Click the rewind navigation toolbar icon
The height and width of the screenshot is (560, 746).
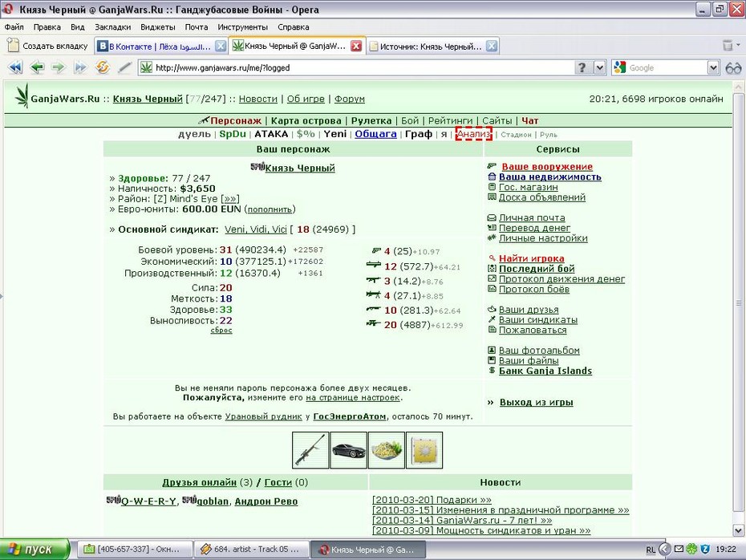tap(15, 67)
